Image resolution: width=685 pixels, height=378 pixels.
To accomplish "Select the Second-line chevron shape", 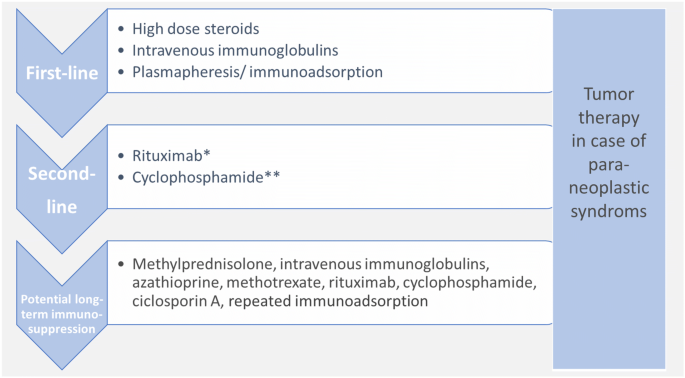I will coord(62,189).
